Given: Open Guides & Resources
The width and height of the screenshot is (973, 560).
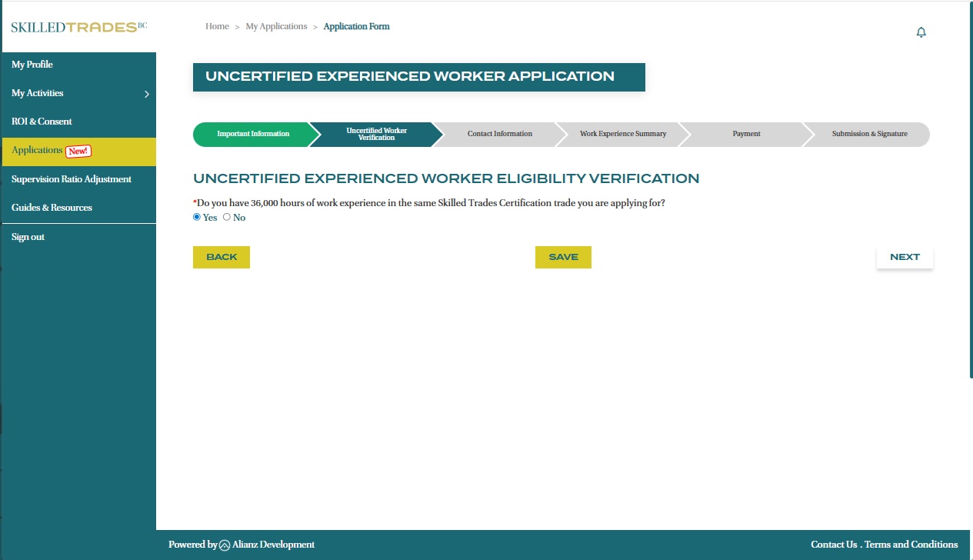Looking at the screenshot, I should (52, 208).
